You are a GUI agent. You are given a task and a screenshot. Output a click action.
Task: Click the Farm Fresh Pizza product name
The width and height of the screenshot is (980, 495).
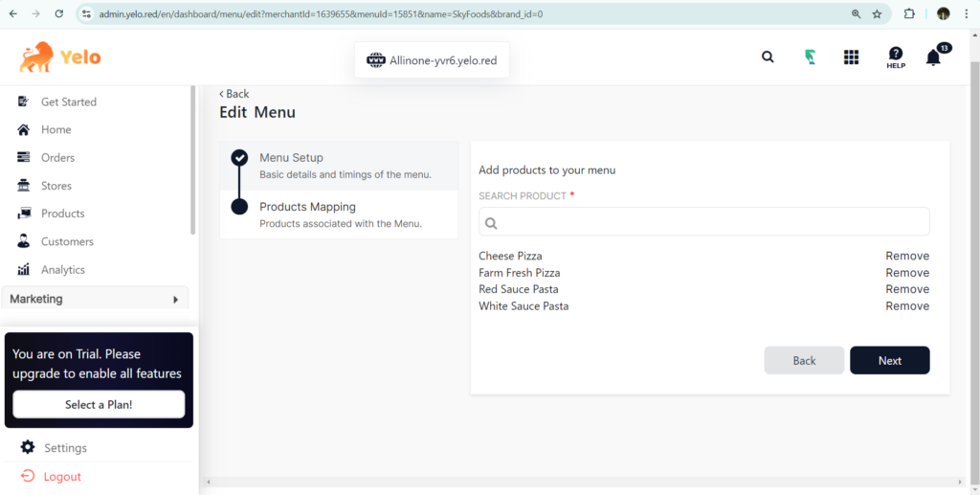(x=520, y=273)
